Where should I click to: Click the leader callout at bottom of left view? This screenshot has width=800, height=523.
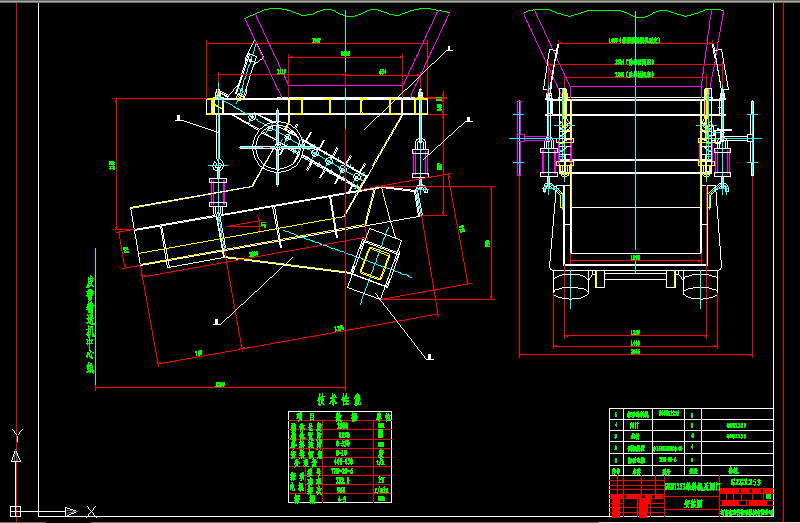[x=217, y=321]
